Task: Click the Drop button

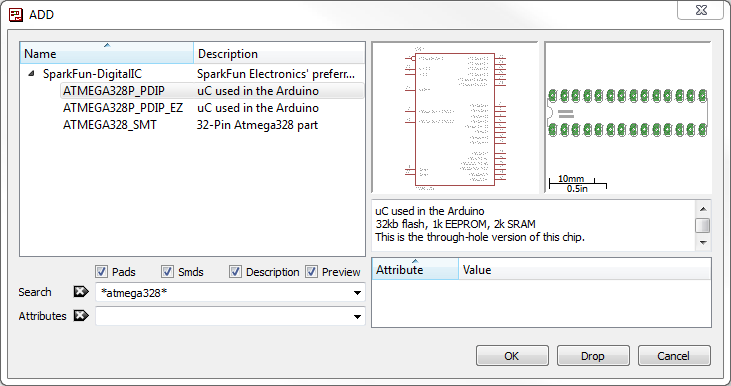Action: pyautogui.click(x=593, y=356)
